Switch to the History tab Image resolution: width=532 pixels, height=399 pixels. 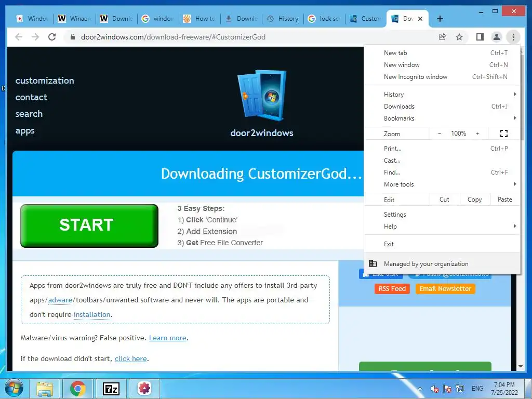[283, 19]
